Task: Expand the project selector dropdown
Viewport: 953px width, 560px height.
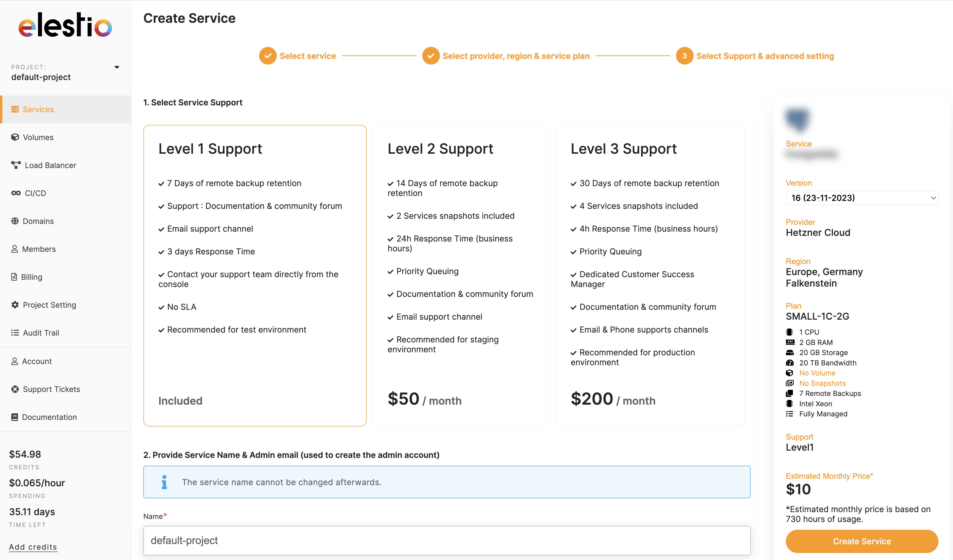Action: coord(117,67)
